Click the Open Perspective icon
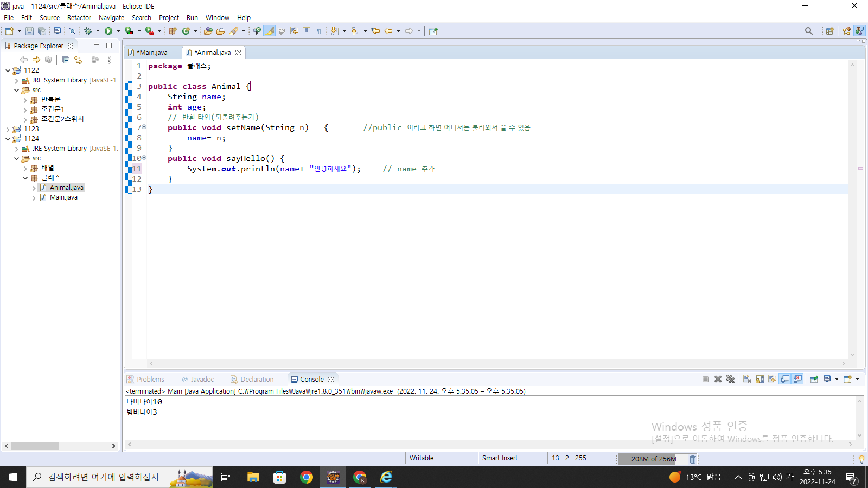868x488 pixels. click(829, 31)
